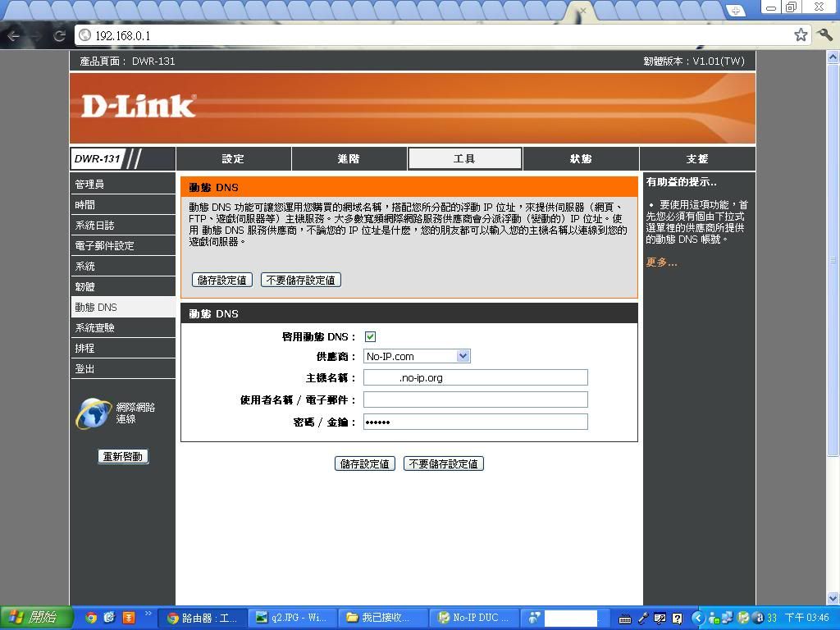
Task: Click the browser reload icon
Action: click(59, 35)
